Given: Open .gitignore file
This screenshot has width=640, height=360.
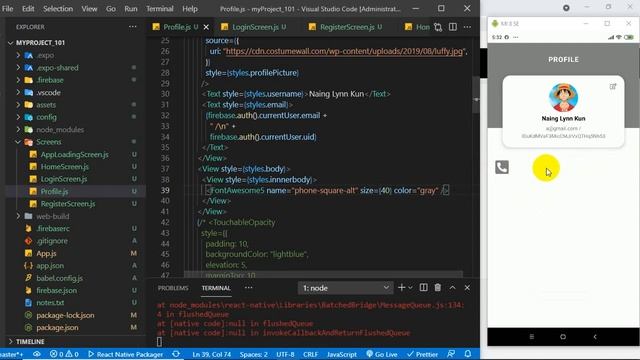Looking at the screenshot, I should pos(52,241).
